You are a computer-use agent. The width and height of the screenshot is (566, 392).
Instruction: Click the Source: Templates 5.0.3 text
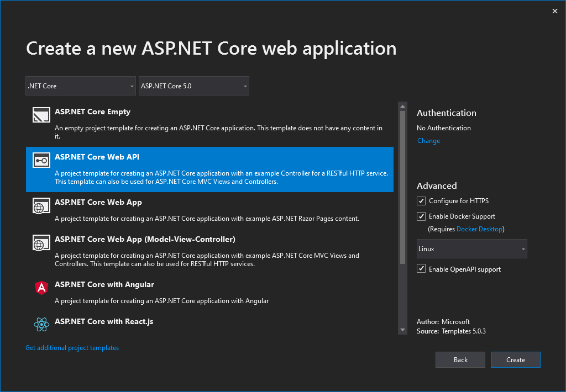tap(451, 331)
